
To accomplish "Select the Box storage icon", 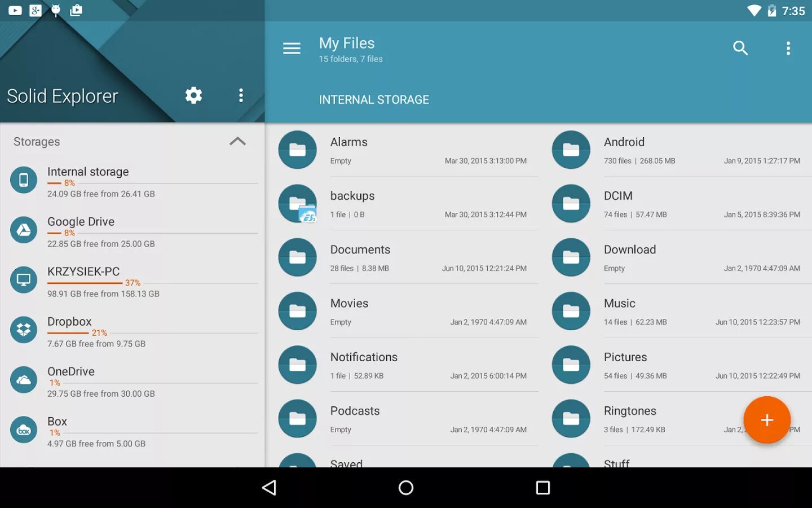I will (24, 430).
